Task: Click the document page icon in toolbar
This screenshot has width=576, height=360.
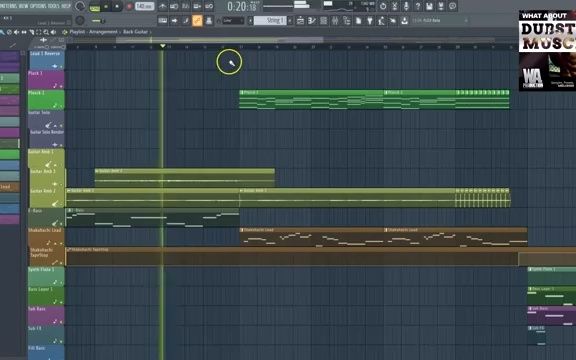Action: (358, 21)
